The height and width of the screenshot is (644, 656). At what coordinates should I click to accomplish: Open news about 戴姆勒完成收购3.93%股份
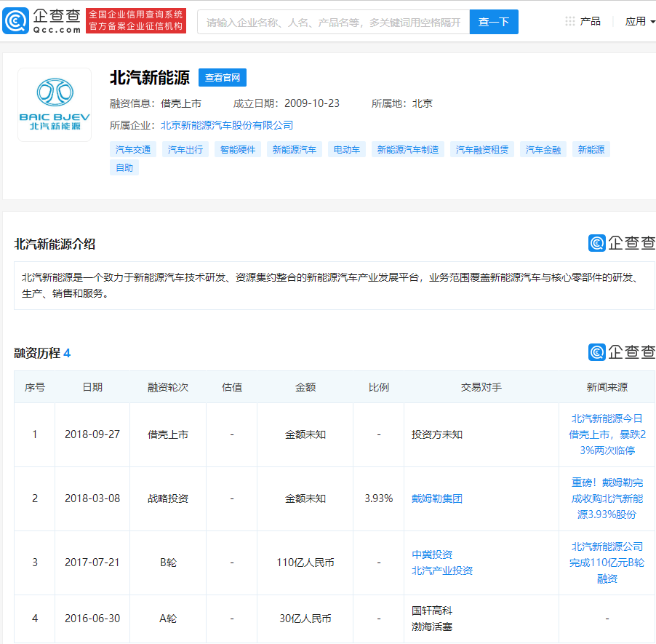(x=607, y=498)
